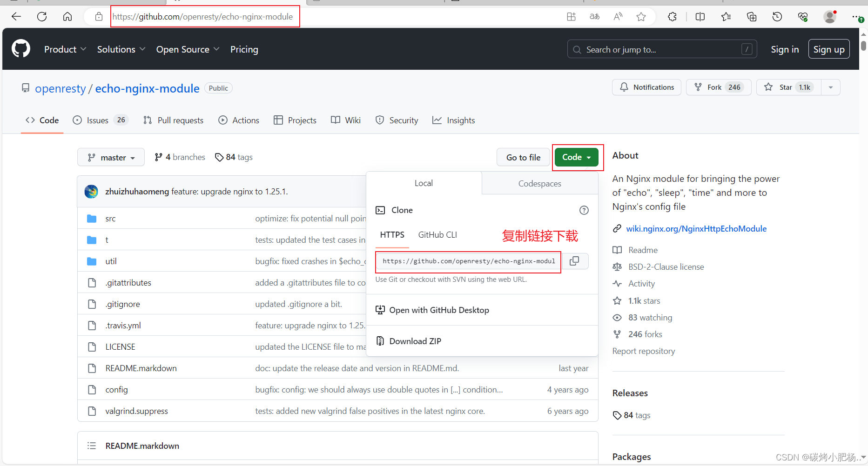Open the translate icon in address bar
The image size is (868, 466).
click(594, 17)
